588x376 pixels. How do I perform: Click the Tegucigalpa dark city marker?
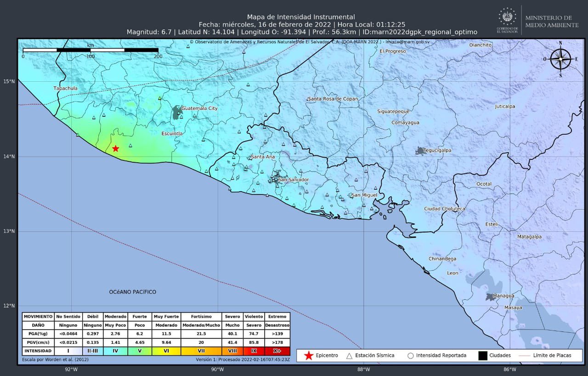pyautogui.click(x=420, y=150)
